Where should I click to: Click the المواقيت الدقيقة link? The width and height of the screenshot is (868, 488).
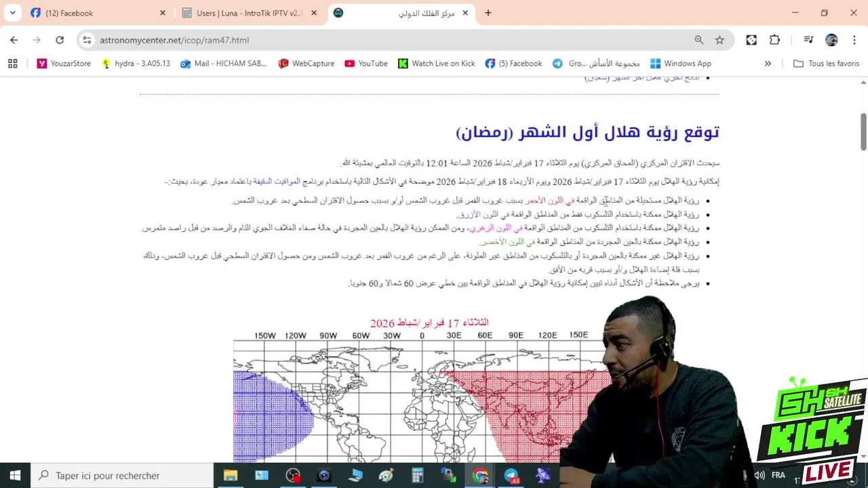coord(277,182)
